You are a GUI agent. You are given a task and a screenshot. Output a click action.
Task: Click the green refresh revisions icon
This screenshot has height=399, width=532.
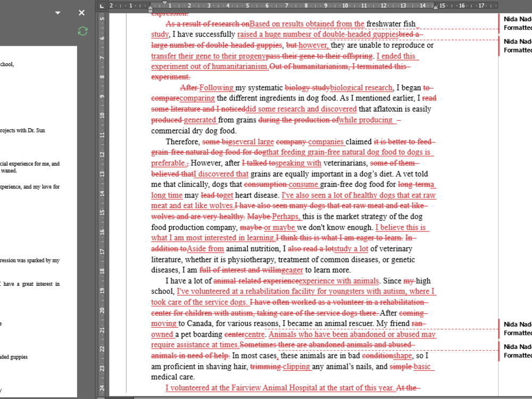click(x=83, y=31)
